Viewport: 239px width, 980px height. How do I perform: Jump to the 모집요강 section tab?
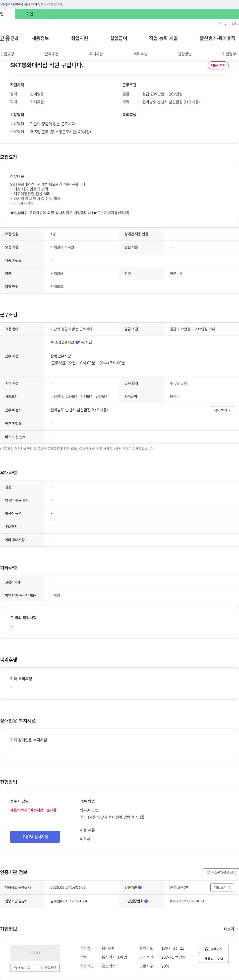pos(7,54)
